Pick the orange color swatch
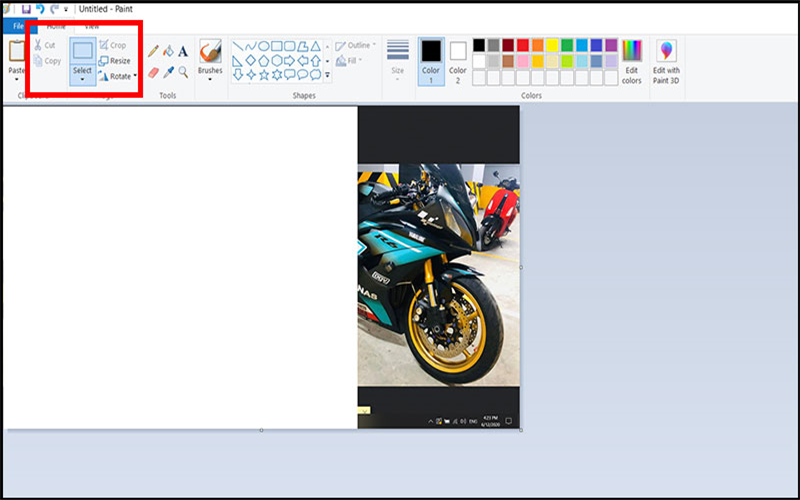Viewport: 800px width, 500px height. click(538, 45)
